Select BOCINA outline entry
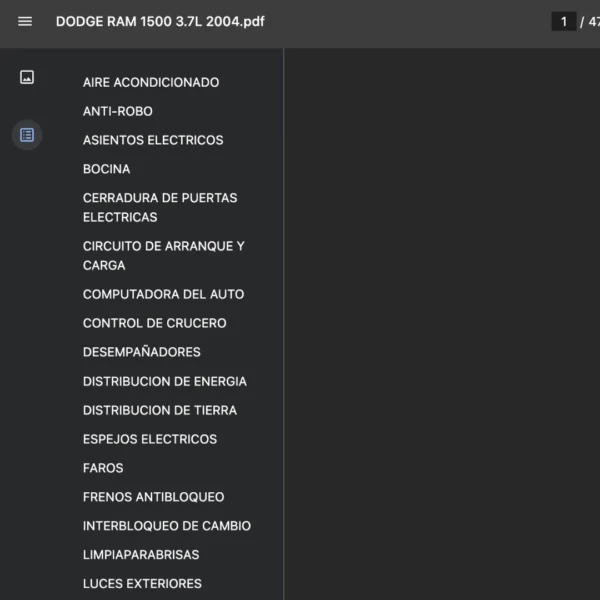 coord(107,169)
